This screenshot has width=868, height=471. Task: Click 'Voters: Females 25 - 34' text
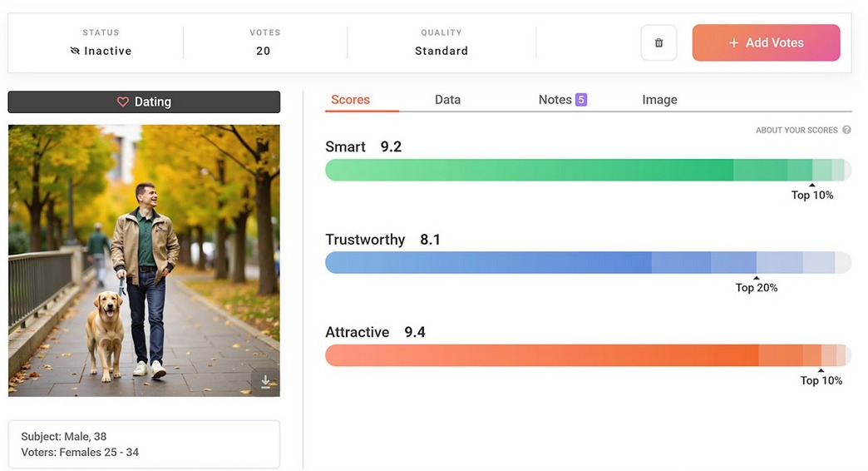point(80,452)
